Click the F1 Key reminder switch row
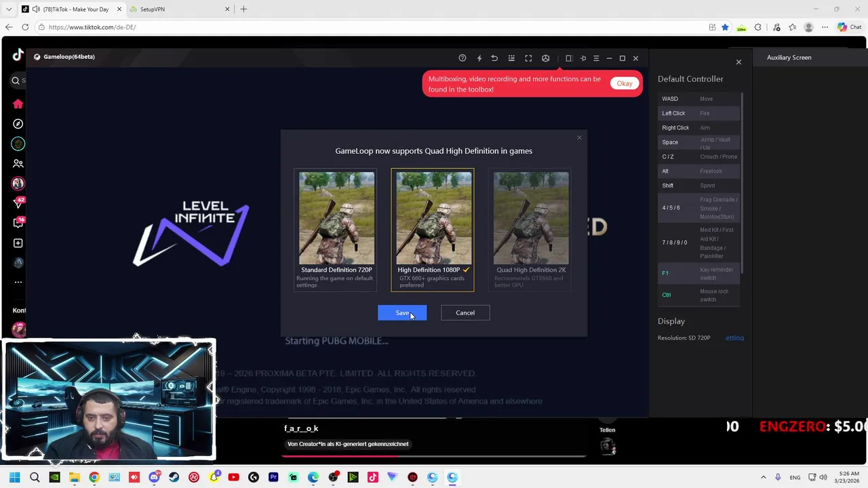The height and width of the screenshot is (488, 868). (698, 273)
